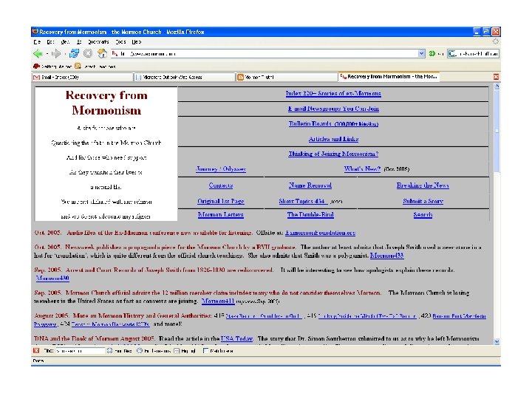Open the Short Topics 434 link
The width and height of the screenshot is (532, 399).
[x=304, y=201]
